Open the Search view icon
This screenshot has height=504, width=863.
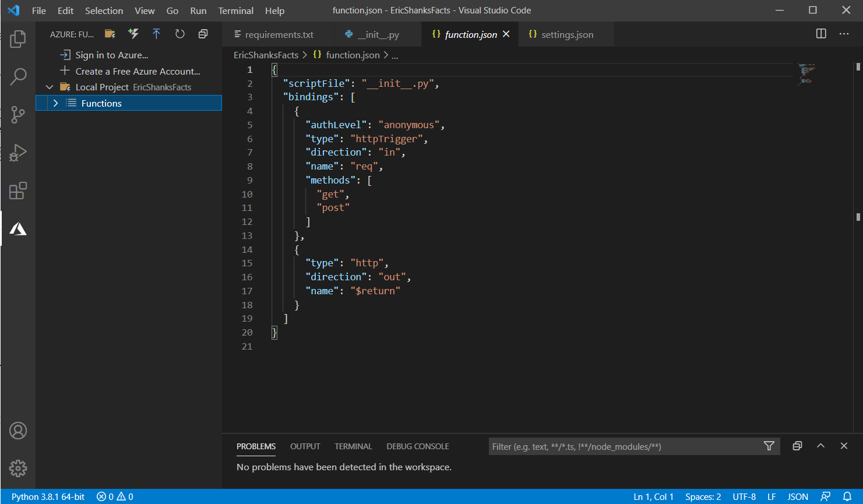click(x=18, y=76)
